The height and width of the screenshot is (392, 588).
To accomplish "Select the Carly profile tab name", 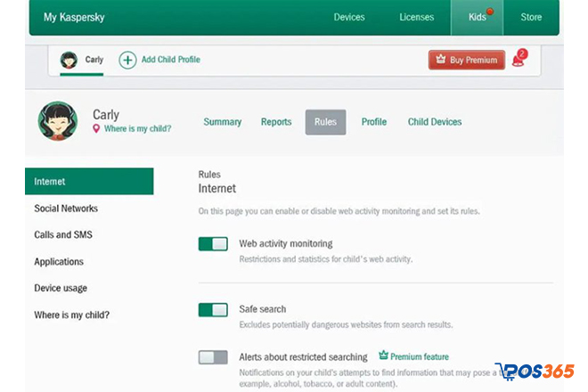I will [94, 60].
